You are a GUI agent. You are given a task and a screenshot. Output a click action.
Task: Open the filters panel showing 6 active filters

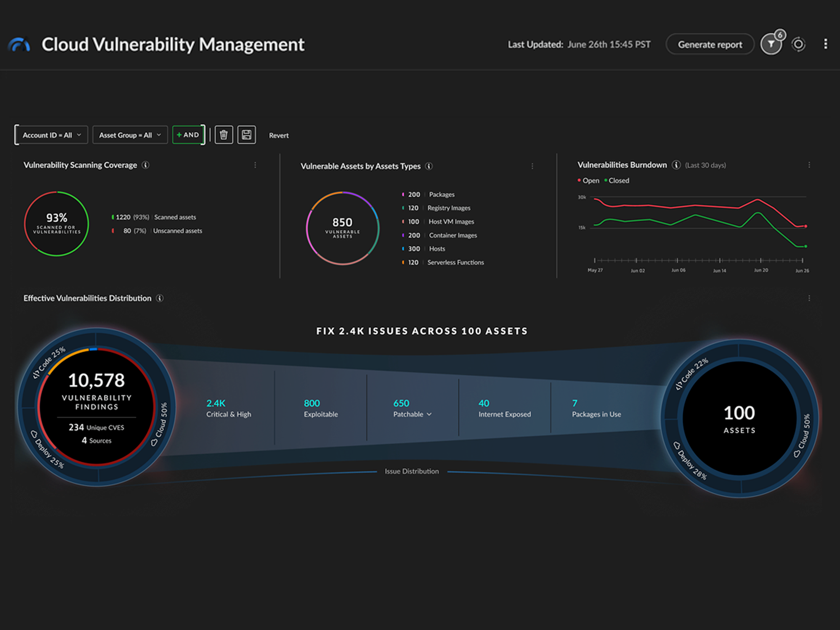pos(770,44)
